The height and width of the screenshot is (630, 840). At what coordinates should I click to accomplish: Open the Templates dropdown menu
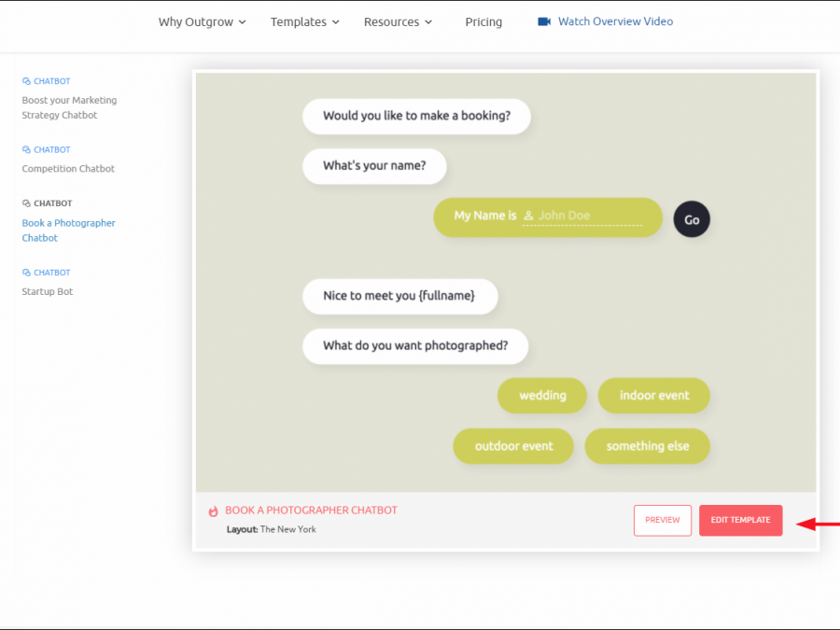click(304, 21)
